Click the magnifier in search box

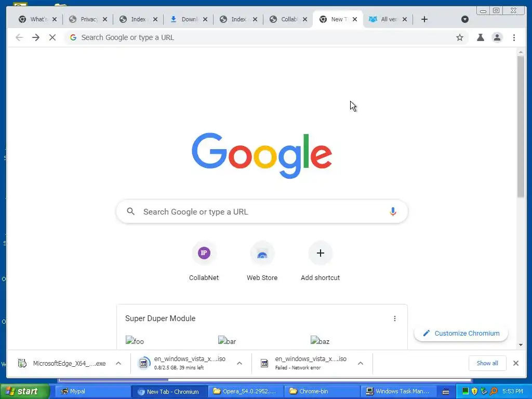point(130,212)
